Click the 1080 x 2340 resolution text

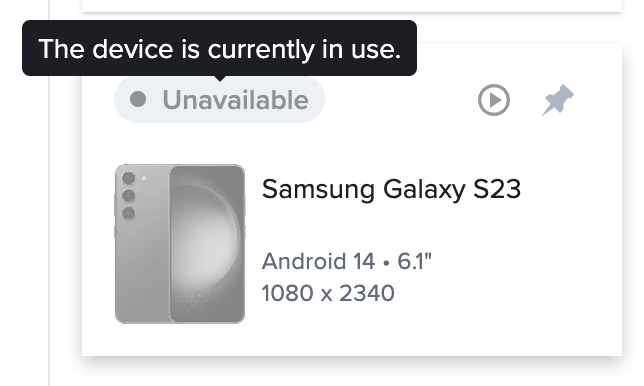click(x=328, y=293)
